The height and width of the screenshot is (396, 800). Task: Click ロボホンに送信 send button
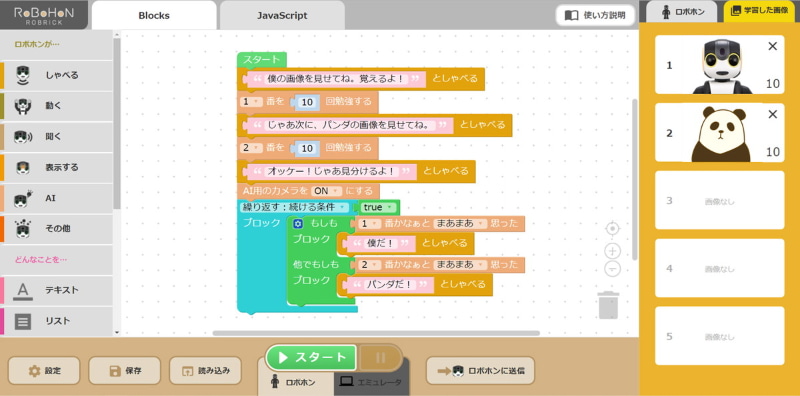pos(480,370)
